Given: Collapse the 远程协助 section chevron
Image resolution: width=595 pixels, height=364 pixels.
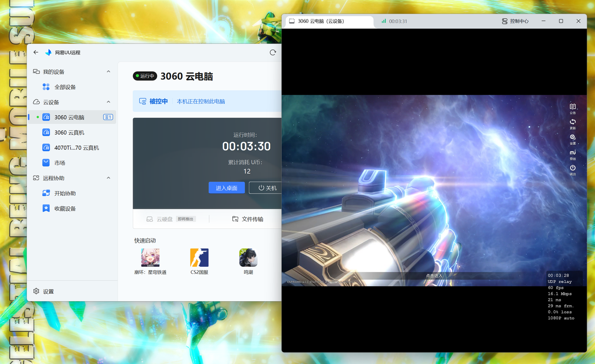Looking at the screenshot, I should coord(108,178).
